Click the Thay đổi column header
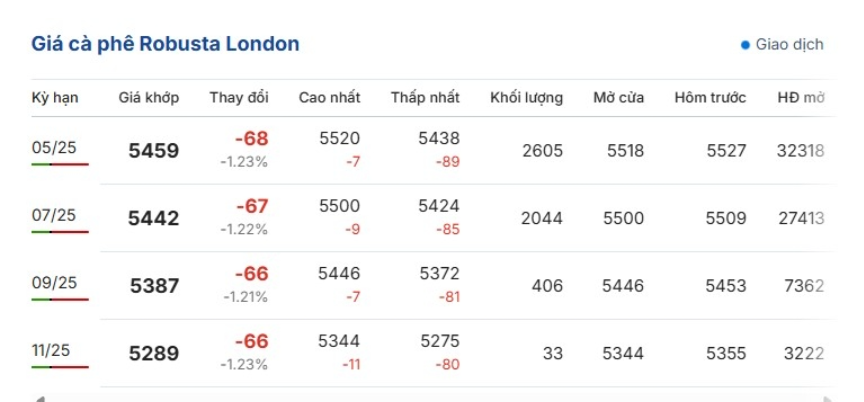 239,98
